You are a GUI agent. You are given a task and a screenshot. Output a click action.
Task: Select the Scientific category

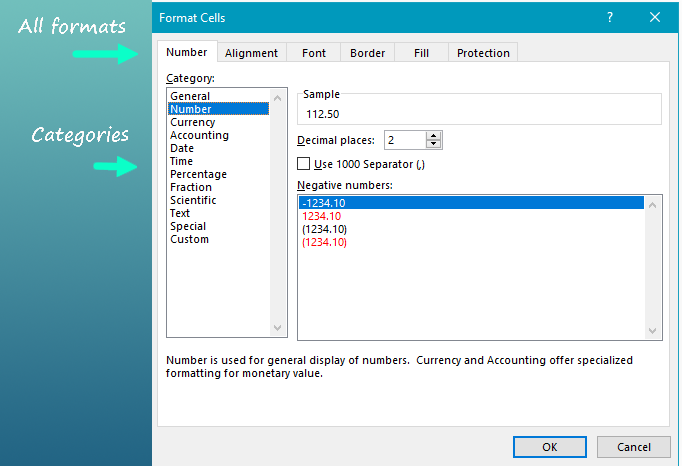click(x=218, y=200)
